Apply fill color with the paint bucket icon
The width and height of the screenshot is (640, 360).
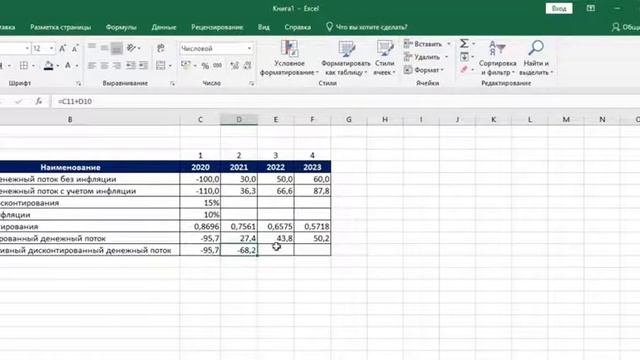[x=49, y=65]
